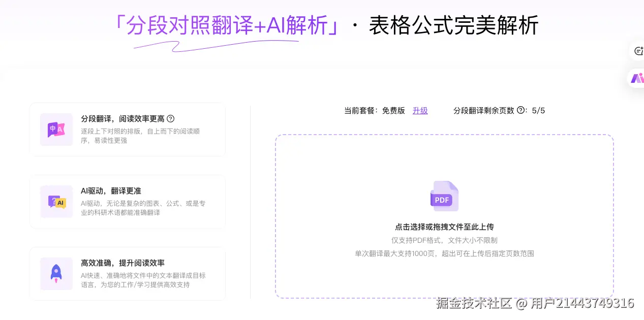This screenshot has width=644, height=320.
Task: Select the AI驱动，翻译更准 feature card
Action: point(128,202)
